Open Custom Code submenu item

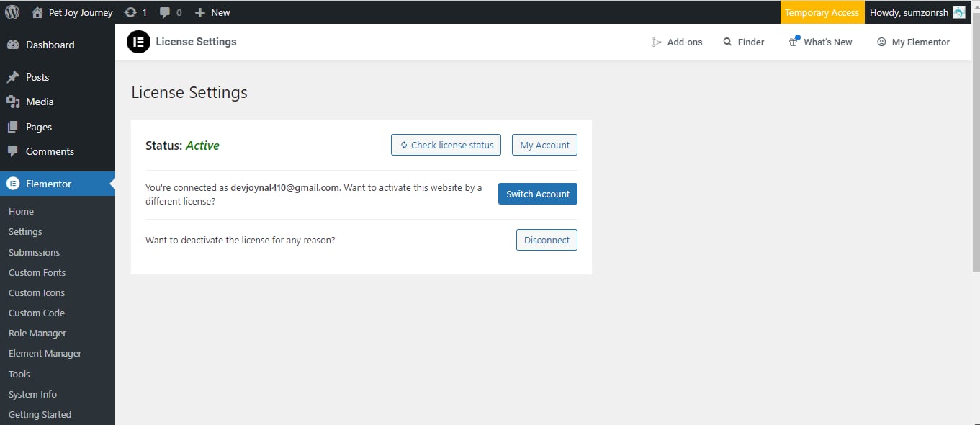[x=37, y=313]
